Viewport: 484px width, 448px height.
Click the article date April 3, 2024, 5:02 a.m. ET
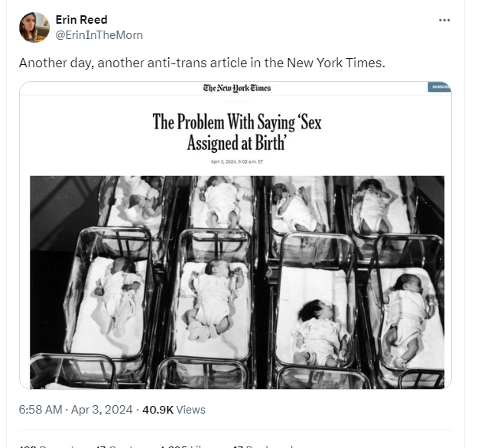point(237,161)
